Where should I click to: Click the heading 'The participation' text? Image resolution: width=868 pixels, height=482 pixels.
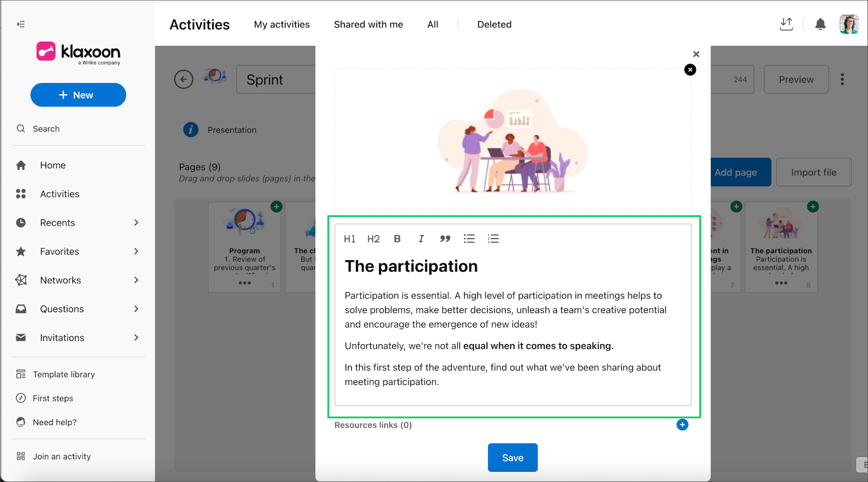coord(411,266)
